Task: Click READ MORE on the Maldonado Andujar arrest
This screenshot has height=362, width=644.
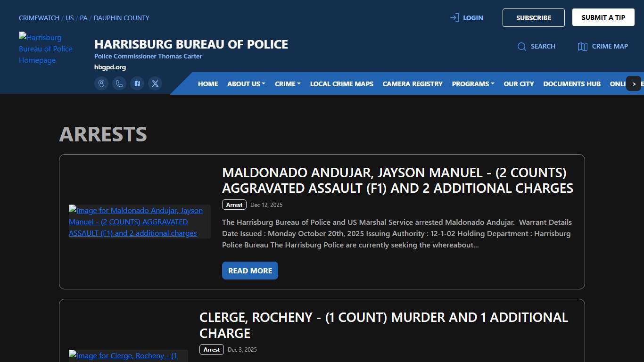Action: tap(250, 271)
